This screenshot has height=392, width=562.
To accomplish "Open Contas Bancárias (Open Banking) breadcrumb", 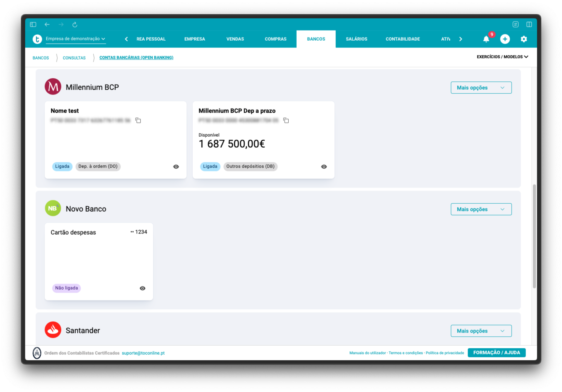I will (x=136, y=58).
